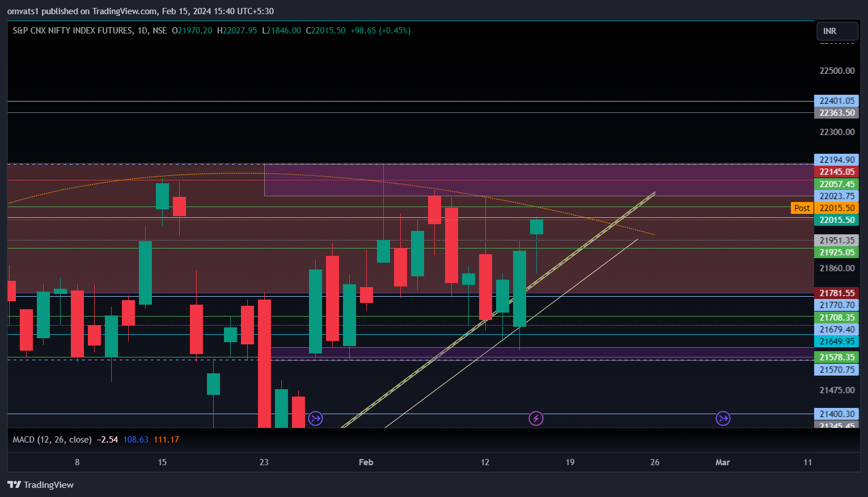This screenshot has height=497, width=868.
Task: Click the orange Post label tag
Action: point(802,208)
